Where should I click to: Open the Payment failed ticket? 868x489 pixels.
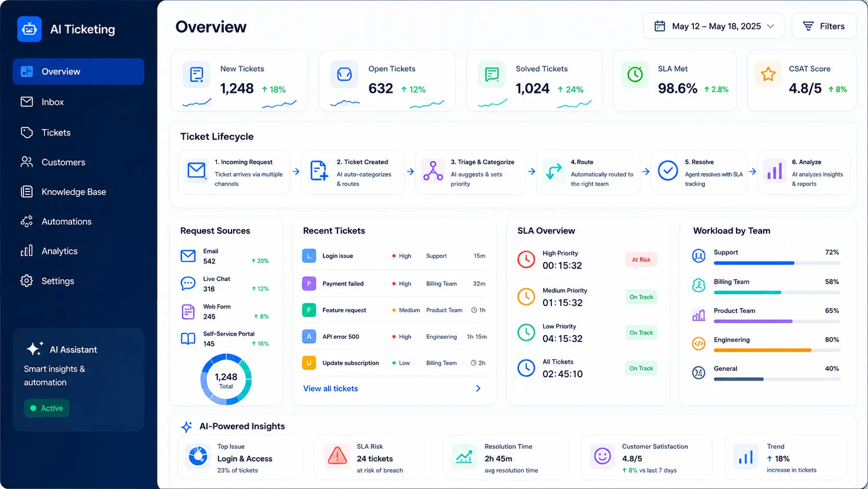[x=395, y=284]
